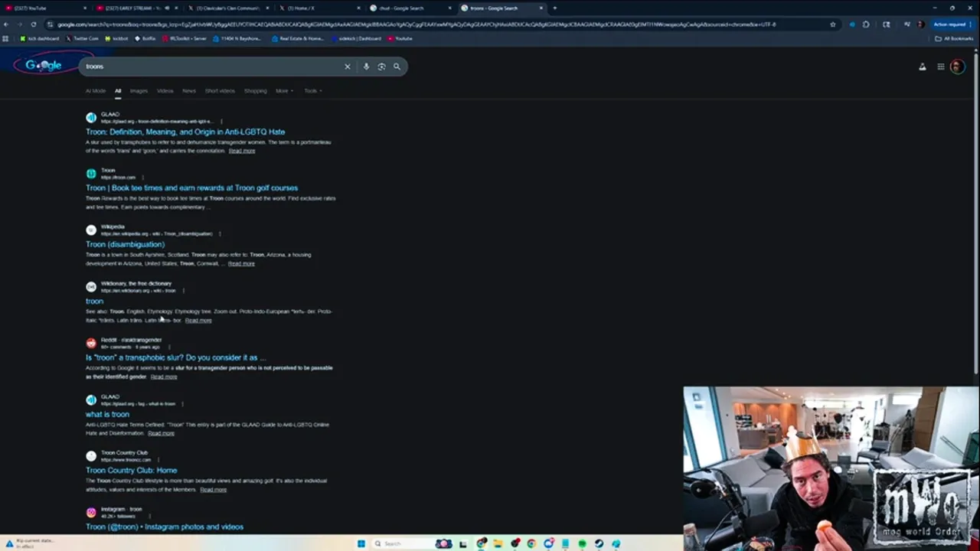Open File Explorer from the taskbar
The height and width of the screenshot is (551, 980).
498,544
